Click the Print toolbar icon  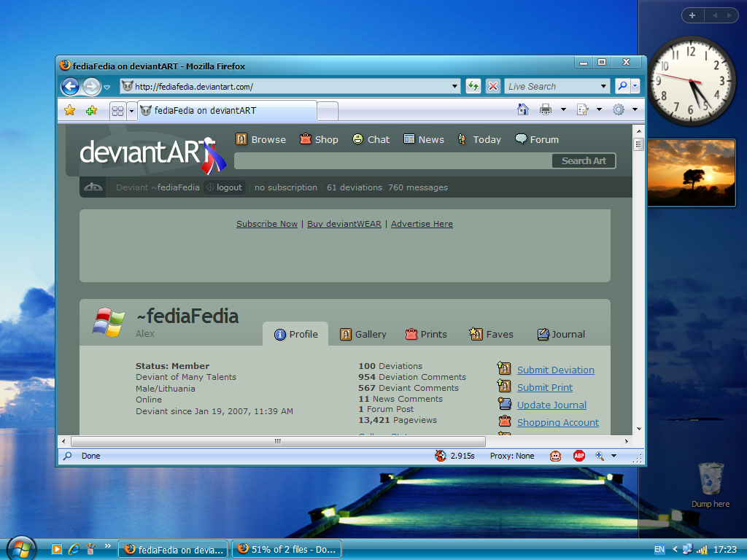click(546, 109)
